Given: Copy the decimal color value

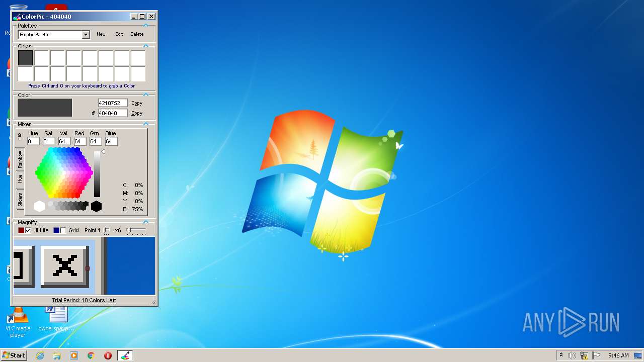Looking at the screenshot, I should click(x=137, y=103).
